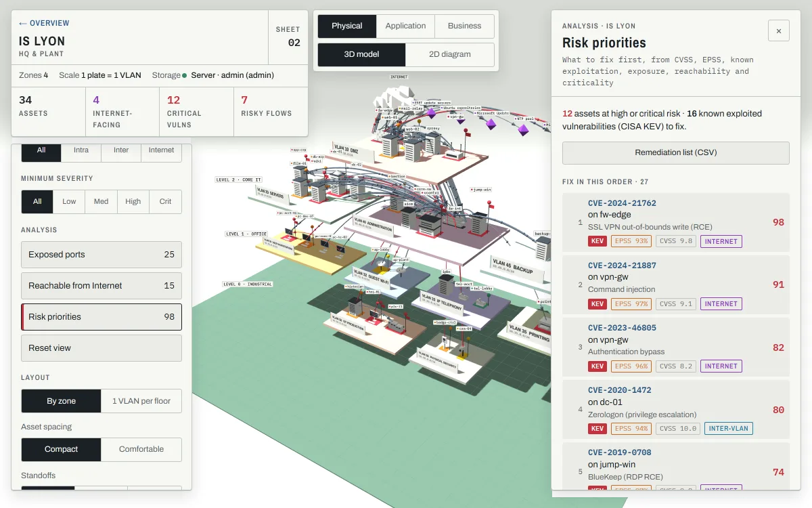Switch to the Application view tab

point(405,26)
